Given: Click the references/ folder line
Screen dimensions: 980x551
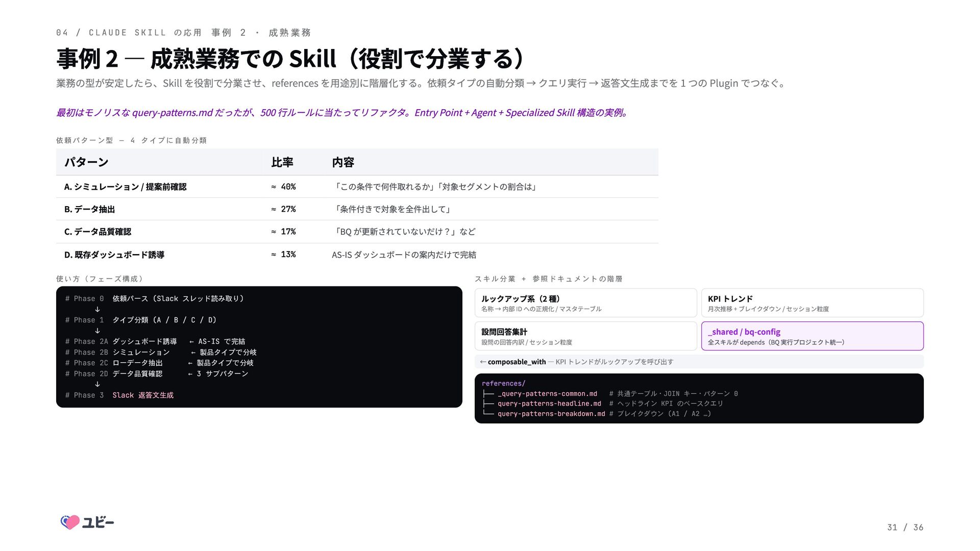Looking at the screenshot, I should point(503,384).
